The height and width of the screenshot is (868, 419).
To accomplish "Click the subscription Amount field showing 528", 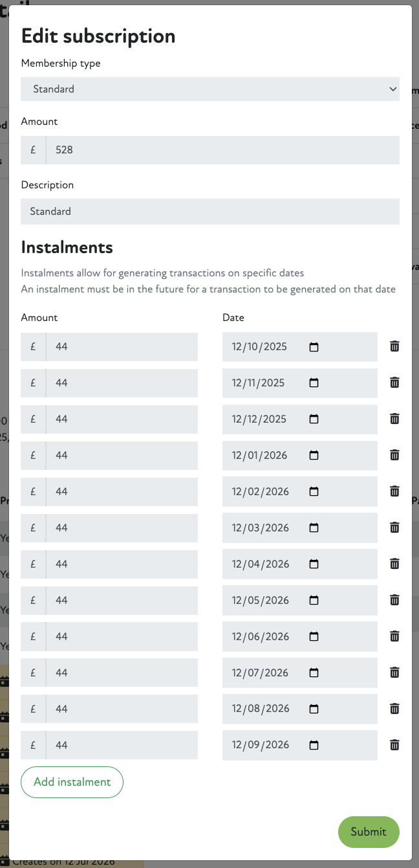I will pos(222,150).
